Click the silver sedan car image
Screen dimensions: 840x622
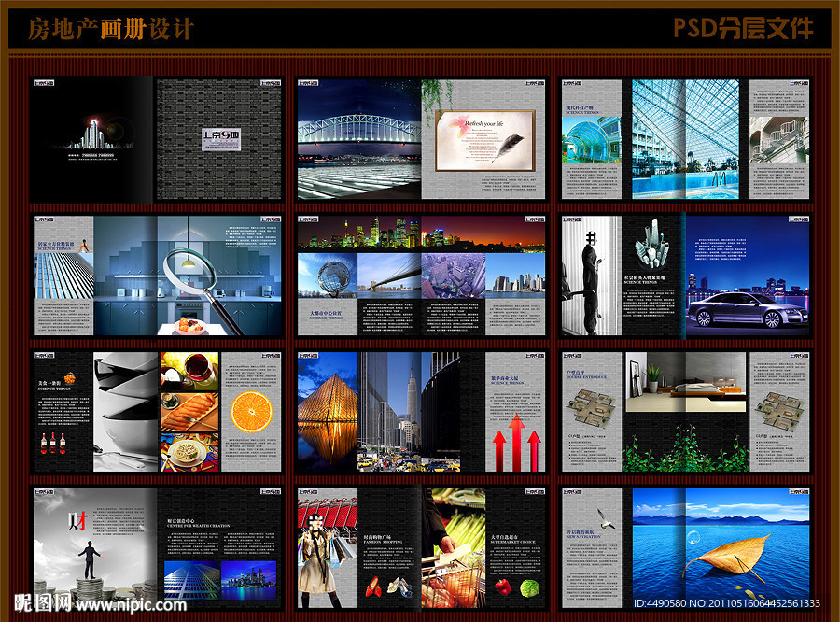[x=748, y=310]
